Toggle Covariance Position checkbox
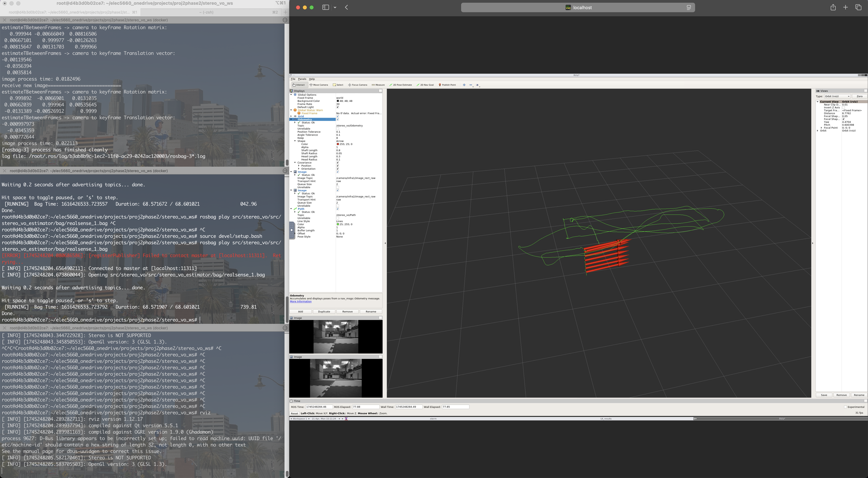Viewport: 868px width, 478px height. [338, 166]
